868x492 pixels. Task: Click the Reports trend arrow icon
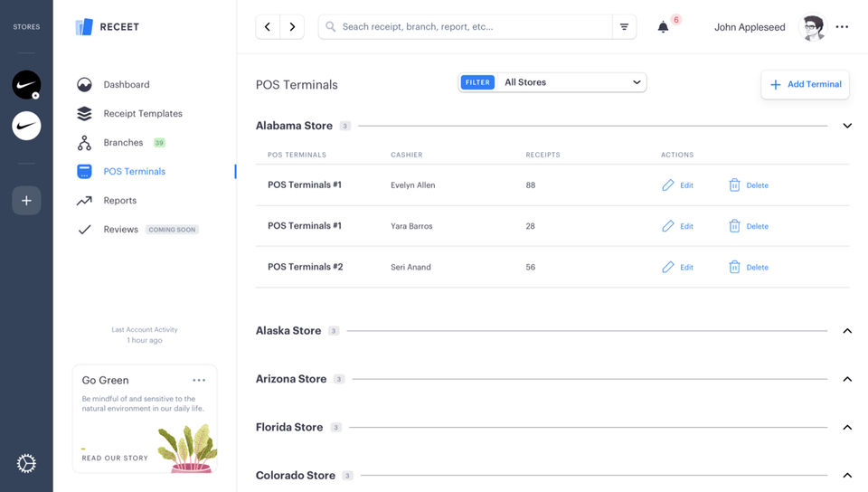84,201
